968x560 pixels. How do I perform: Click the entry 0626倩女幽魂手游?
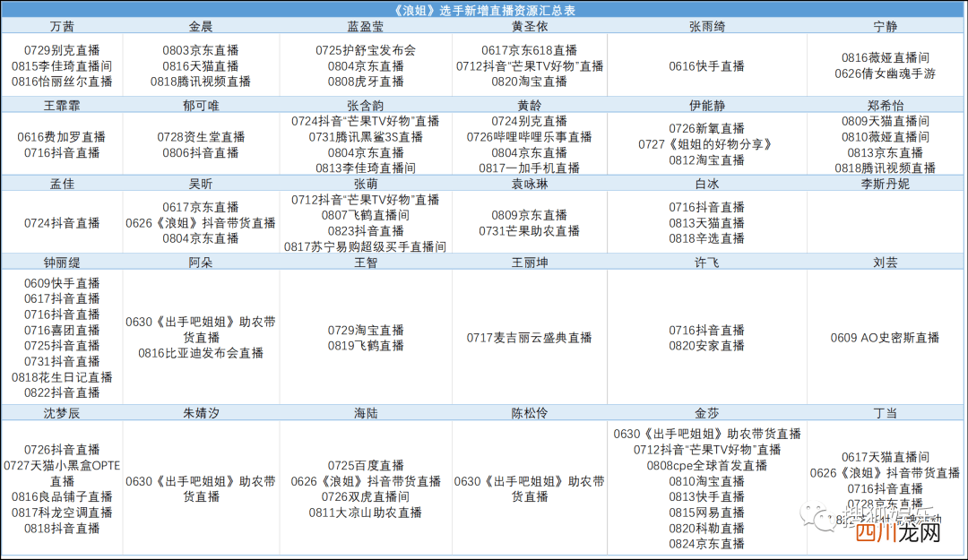click(886, 73)
